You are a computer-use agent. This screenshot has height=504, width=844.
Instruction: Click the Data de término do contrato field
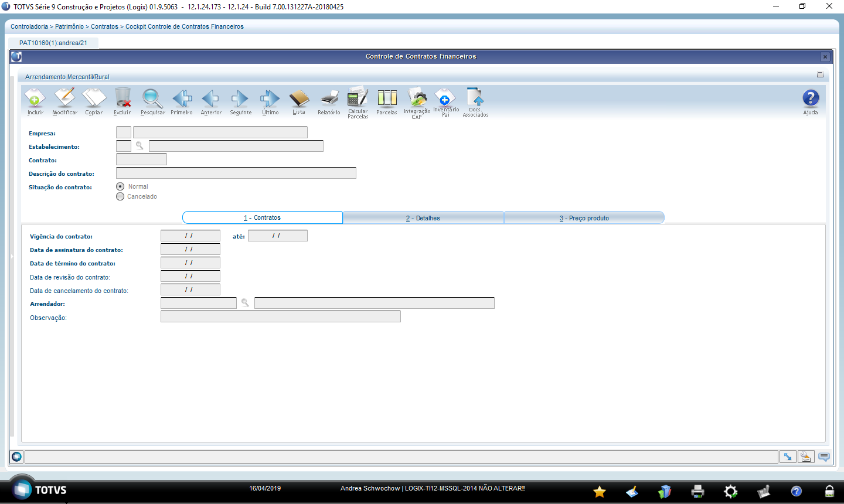point(190,263)
